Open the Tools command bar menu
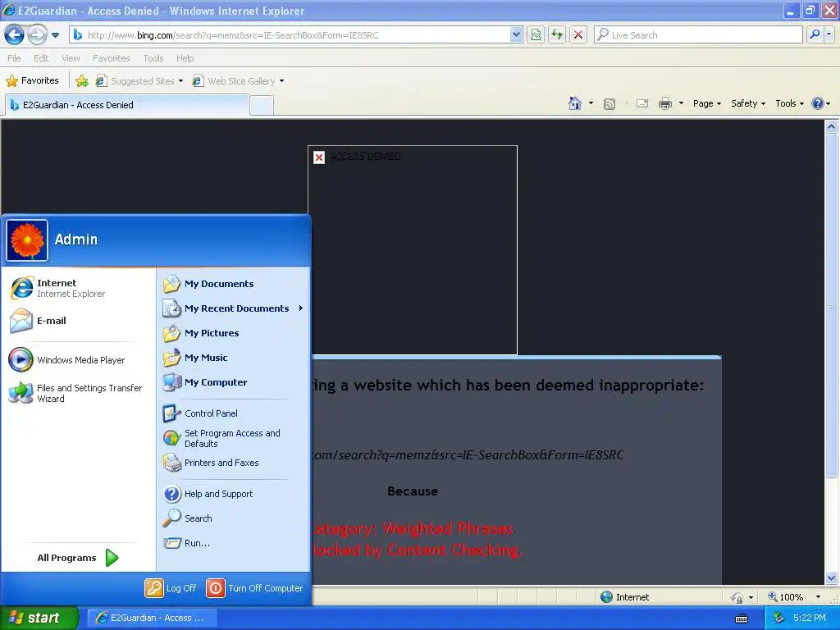This screenshot has width=840, height=630. pos(789,103)
